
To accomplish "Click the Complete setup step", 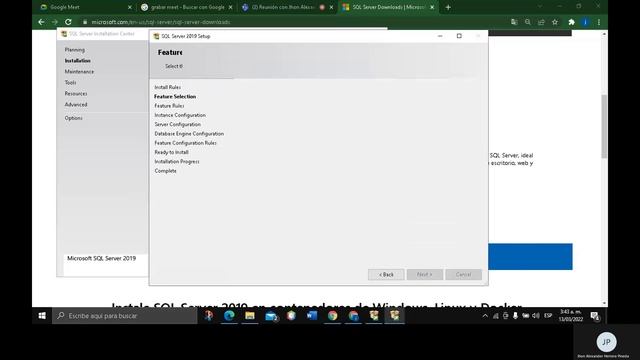I will coord(165,171).
